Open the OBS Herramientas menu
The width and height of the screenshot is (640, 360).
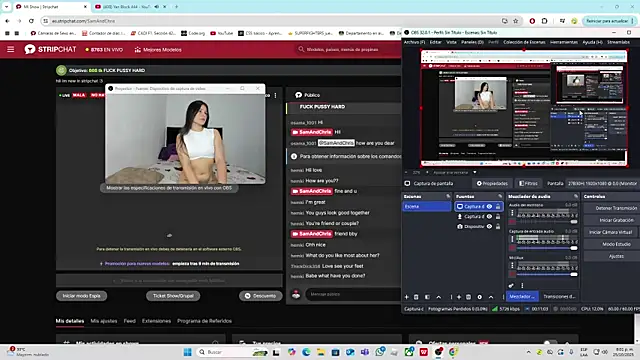click(564, 42)
